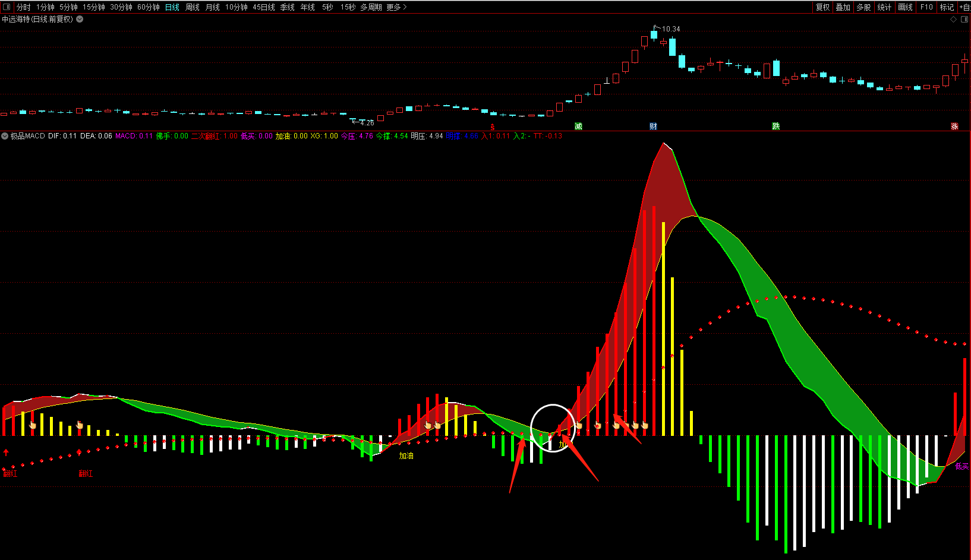Click the diamond icon at top right
This screenshot has height=560, width=971.
coord(954,20)
